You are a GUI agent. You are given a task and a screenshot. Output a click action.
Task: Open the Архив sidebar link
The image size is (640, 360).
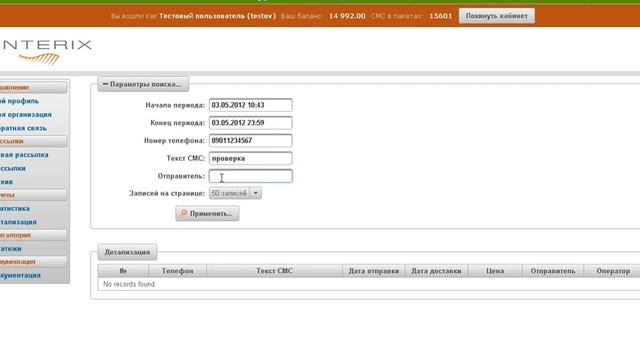(7, 182)
